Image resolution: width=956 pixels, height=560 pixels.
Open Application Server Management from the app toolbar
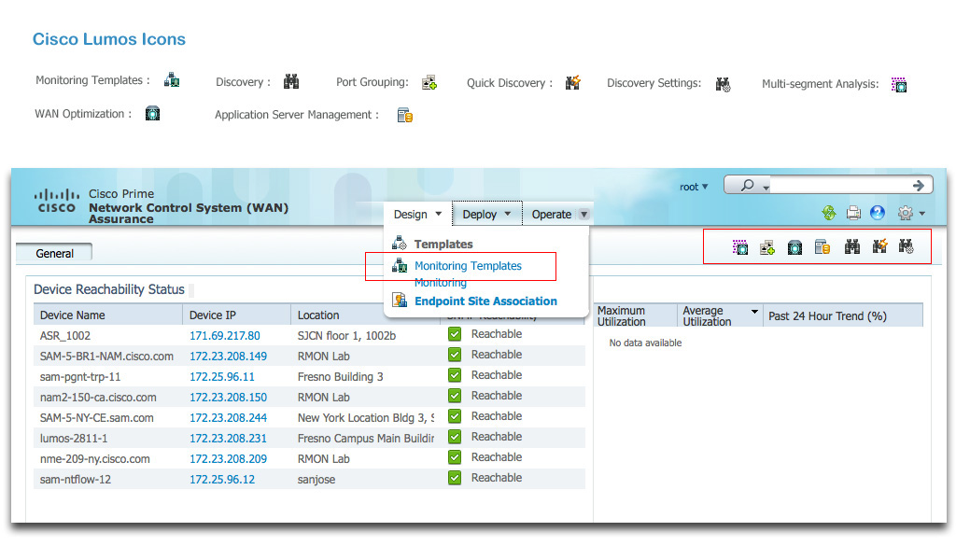[822, 247]
